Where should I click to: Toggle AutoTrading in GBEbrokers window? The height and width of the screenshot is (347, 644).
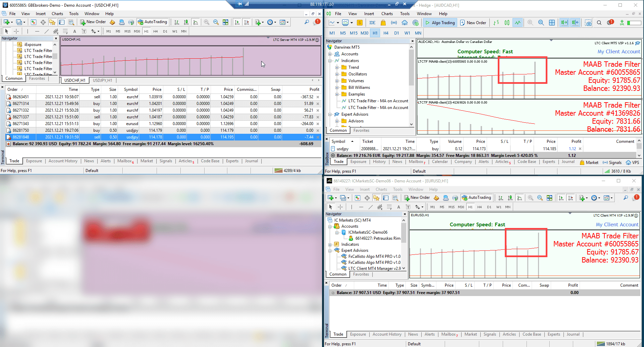[152, 22]
